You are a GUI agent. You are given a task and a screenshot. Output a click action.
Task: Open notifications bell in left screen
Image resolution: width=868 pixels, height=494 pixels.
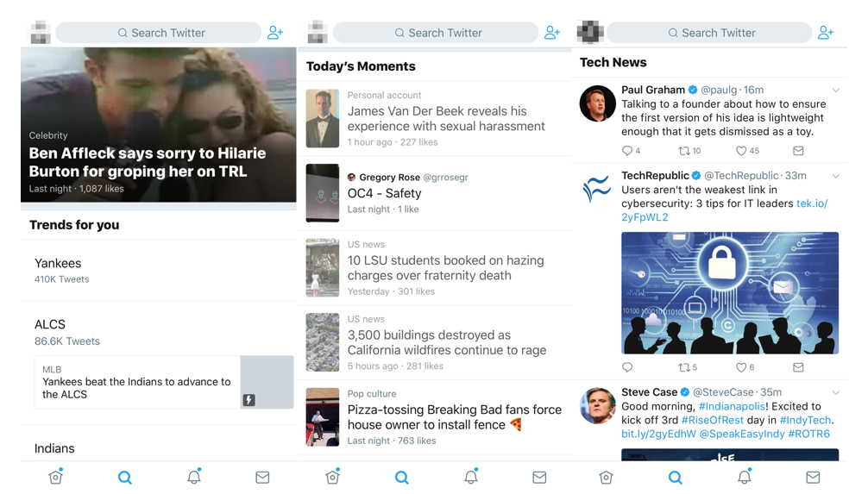point(194,476)
